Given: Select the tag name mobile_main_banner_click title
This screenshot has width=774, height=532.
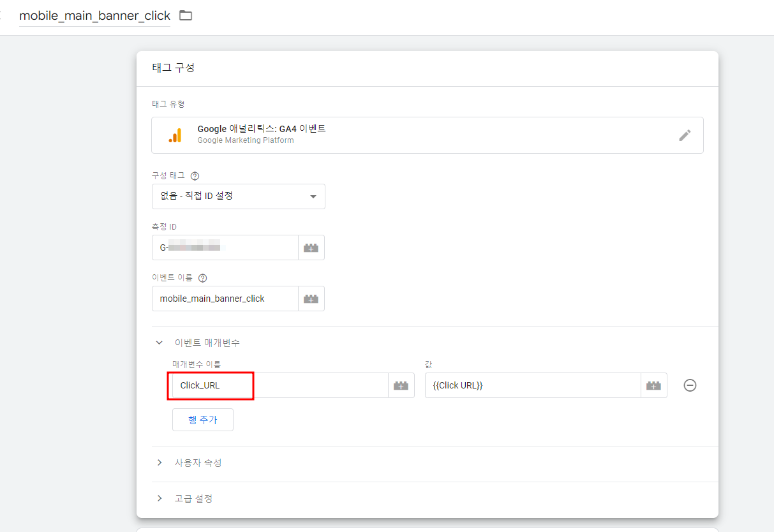Looking at the screenshot, I should click(x=94, y=15).
